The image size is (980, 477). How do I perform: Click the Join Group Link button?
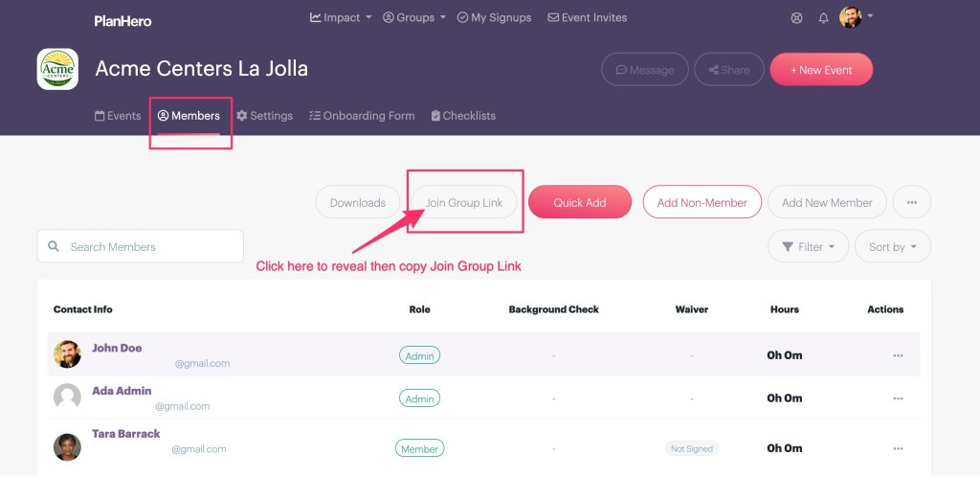pyautogui.click(x=464, y=202)
